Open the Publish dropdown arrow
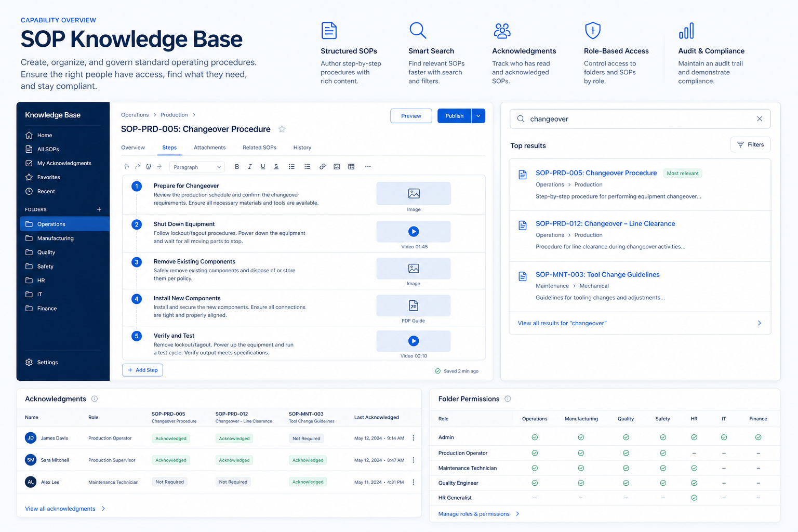Screen dimensions: 798x532 click(x=478, y=116)
